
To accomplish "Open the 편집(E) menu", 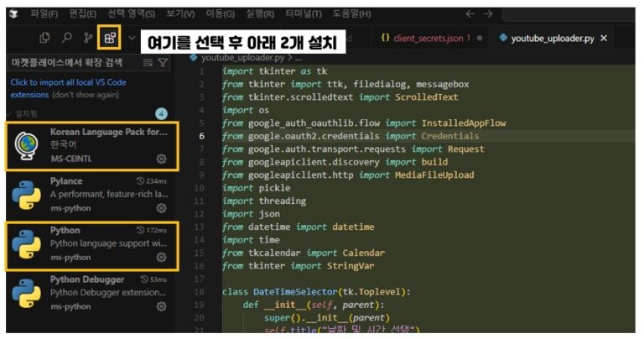I will click(x=82, y=13).
